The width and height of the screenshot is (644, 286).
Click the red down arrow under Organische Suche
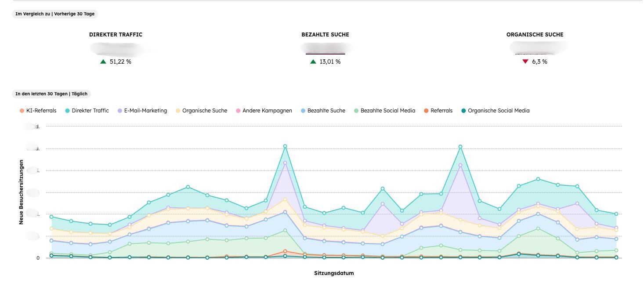tap(525, 62)
